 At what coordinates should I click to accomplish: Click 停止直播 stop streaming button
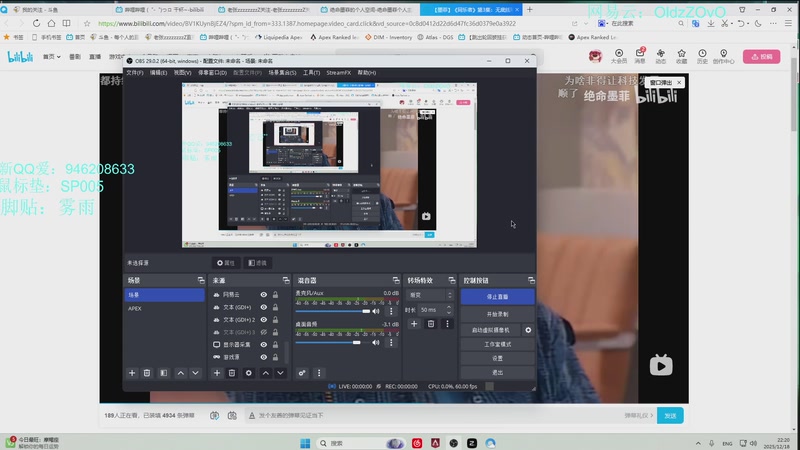tap(497, 296)
